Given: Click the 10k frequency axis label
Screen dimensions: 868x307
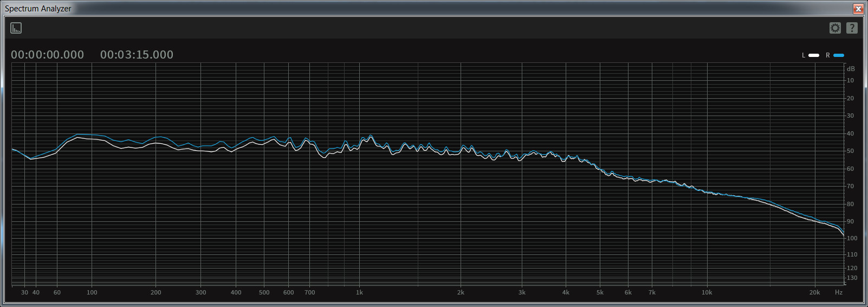Looking at the screenshot, I should pos(707,292).
